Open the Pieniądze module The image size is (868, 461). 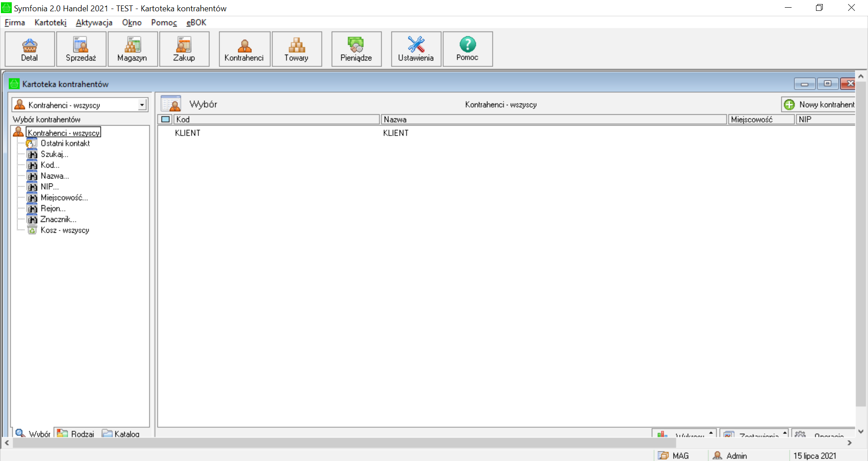pos(356,49)
